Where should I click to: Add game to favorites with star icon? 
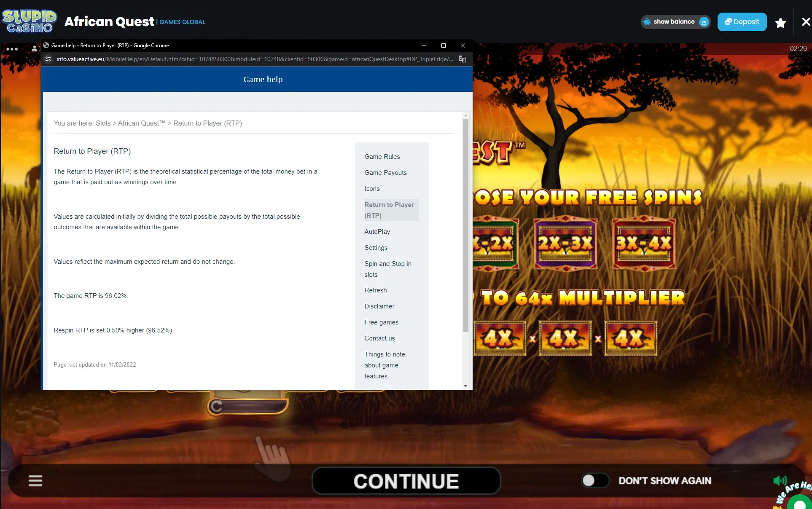coord(780,22)
